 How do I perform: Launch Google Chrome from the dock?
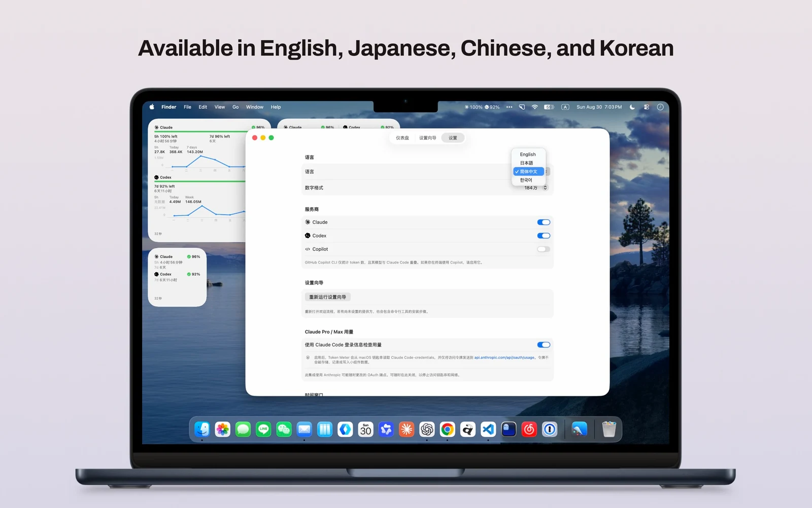[x=447, y=429]
